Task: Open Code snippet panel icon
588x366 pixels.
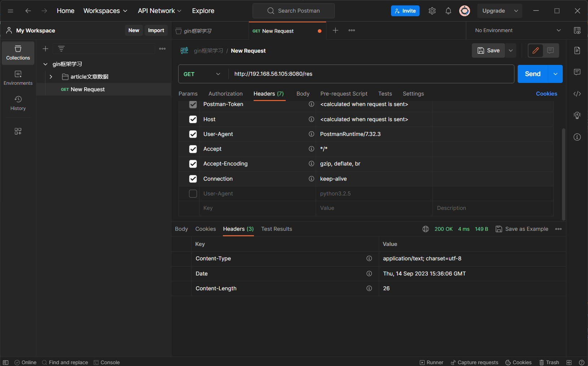Action: pyautogui.click(x=577, y=94)
